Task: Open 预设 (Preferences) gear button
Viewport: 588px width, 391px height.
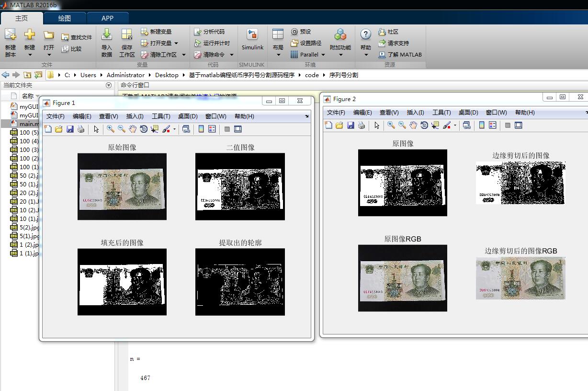Action: click(x=301, y=32)
